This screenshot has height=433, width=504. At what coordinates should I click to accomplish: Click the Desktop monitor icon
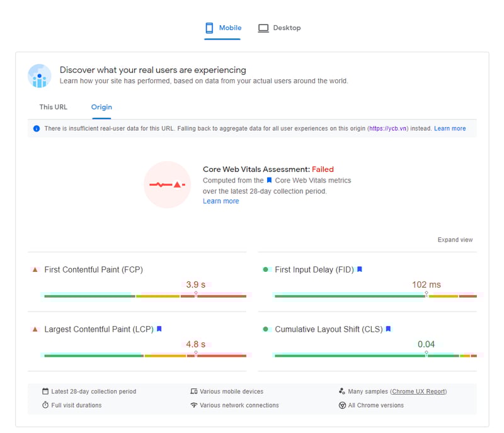coord(263,28)
